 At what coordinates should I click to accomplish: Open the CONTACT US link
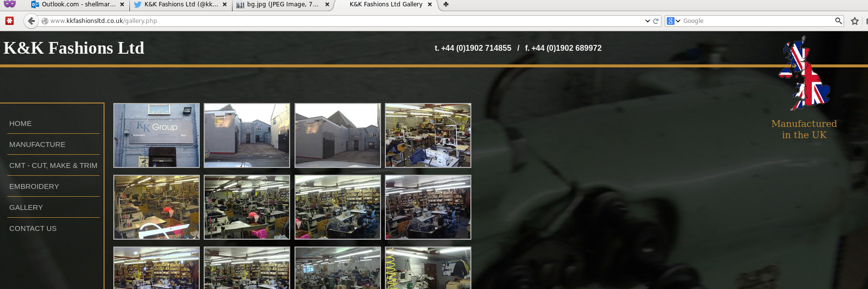(33, 228)
